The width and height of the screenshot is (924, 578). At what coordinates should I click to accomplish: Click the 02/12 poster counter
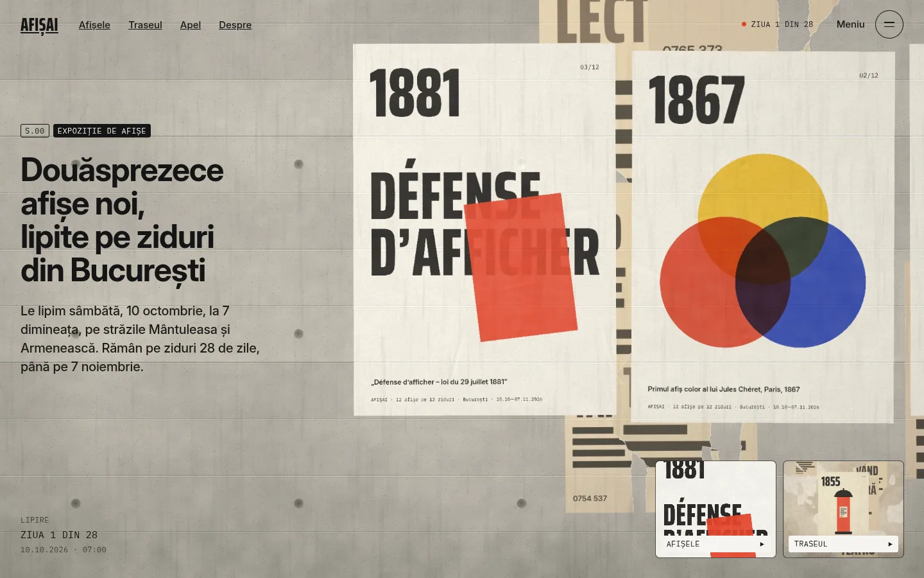pyautogui.click(x=869, y=76)
